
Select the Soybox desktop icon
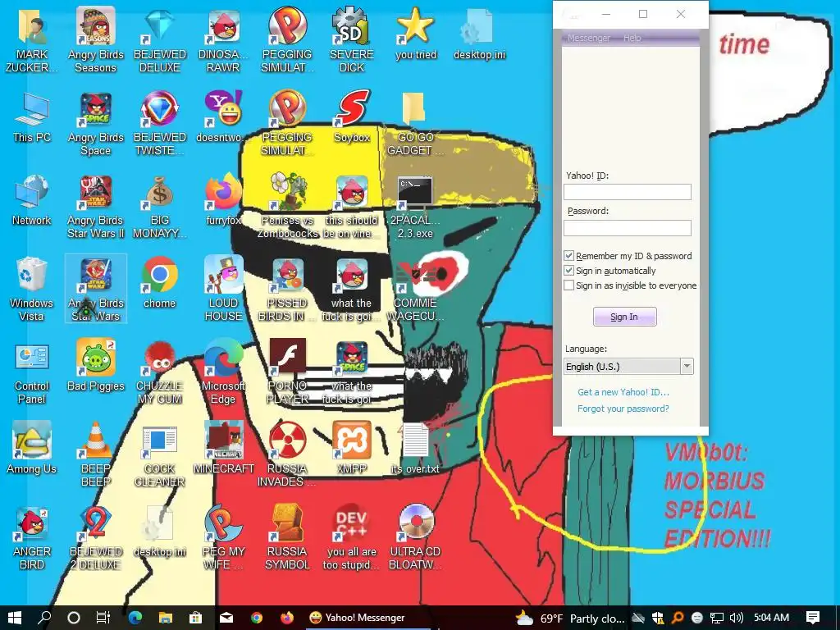(352, 117)
